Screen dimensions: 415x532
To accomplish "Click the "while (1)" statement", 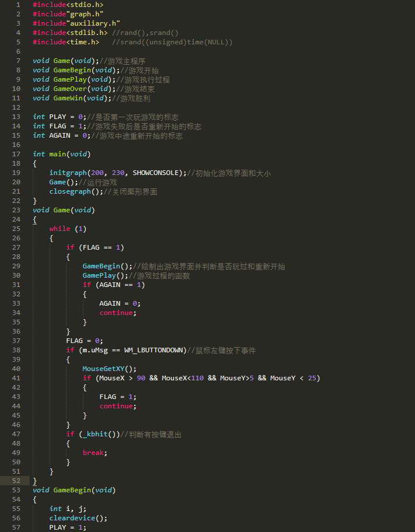I will click(68, 229).
